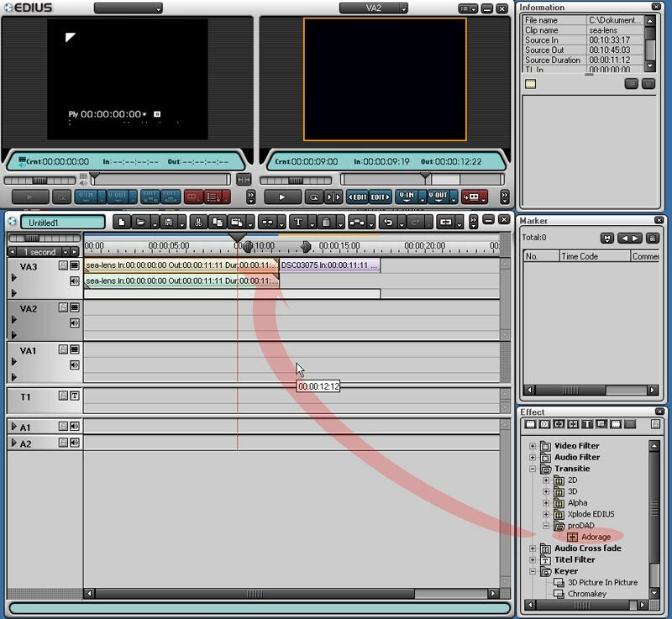Click the delete marker trash icon in Marker panel
The image size is (672, 619).
(653, 239)
